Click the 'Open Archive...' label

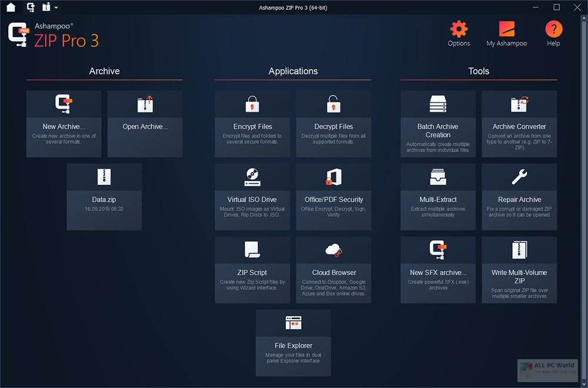145,127
